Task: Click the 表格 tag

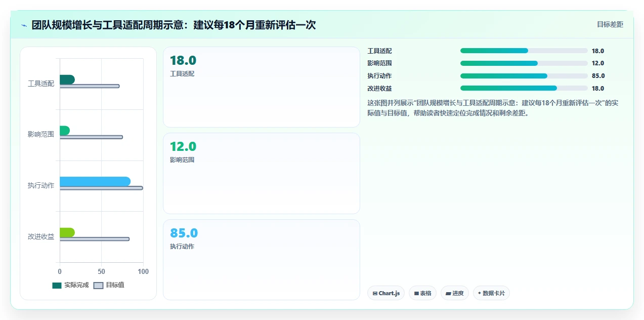Action: pos(422,293)
